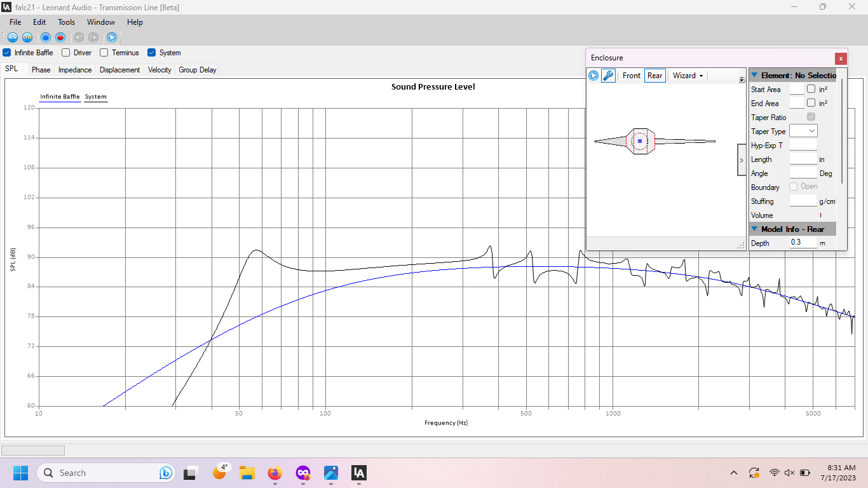Toggle the wrench icon in the Enclosure window
The image size is (868, 488).
[x=608, y=76]
